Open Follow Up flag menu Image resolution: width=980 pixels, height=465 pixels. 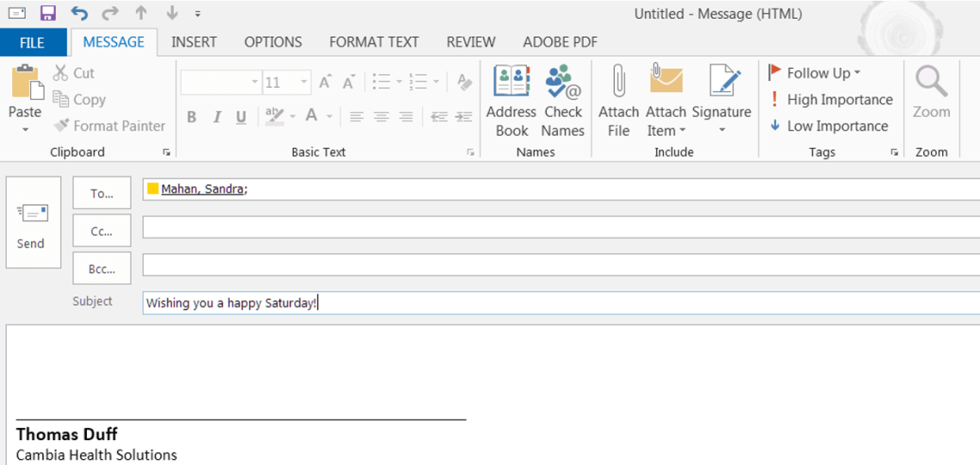point(814,73)
